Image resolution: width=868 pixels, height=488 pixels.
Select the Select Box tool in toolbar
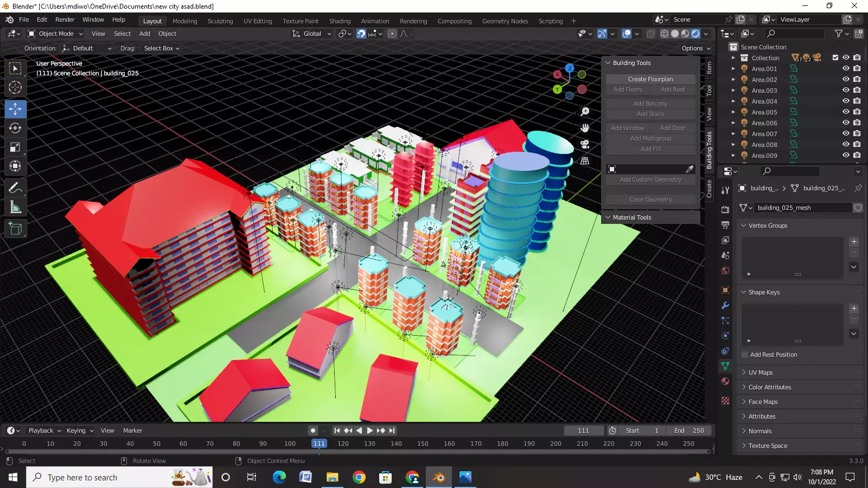point(15,68)
